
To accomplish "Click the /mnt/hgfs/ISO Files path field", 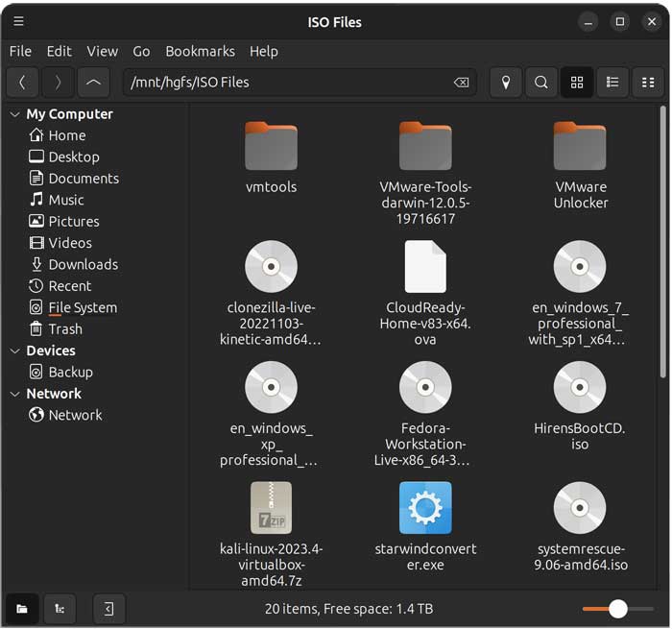I will click(300, 83).
